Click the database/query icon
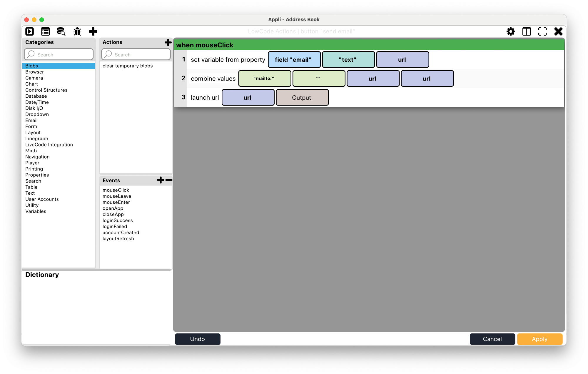588x374 pixels. pos(61,31)
